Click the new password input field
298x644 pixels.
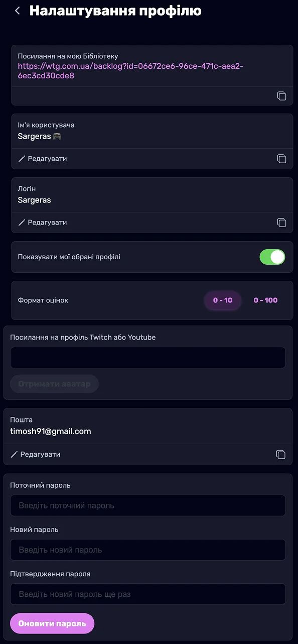click(148, 550)
